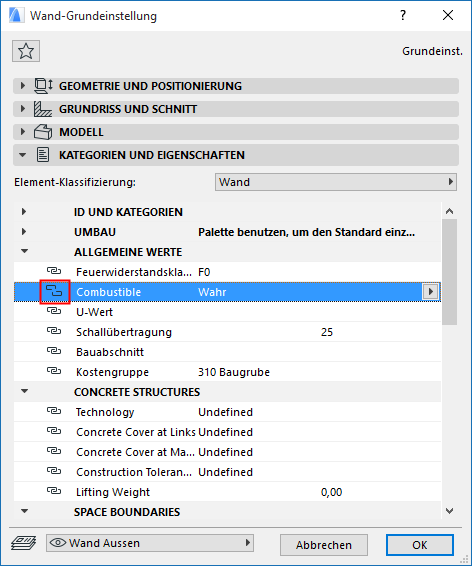The width and height of the screenshot is (472, 566).
Task: Click link icon for Lifting Weight
Action: click(x=54, y=491)
